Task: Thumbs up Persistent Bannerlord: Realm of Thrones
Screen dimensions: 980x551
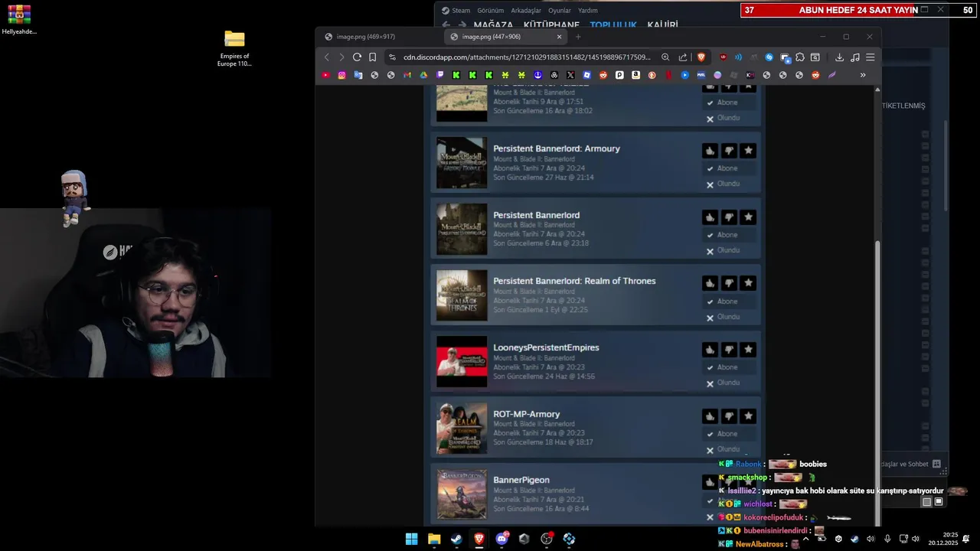Action: click(x=710, y=283)
